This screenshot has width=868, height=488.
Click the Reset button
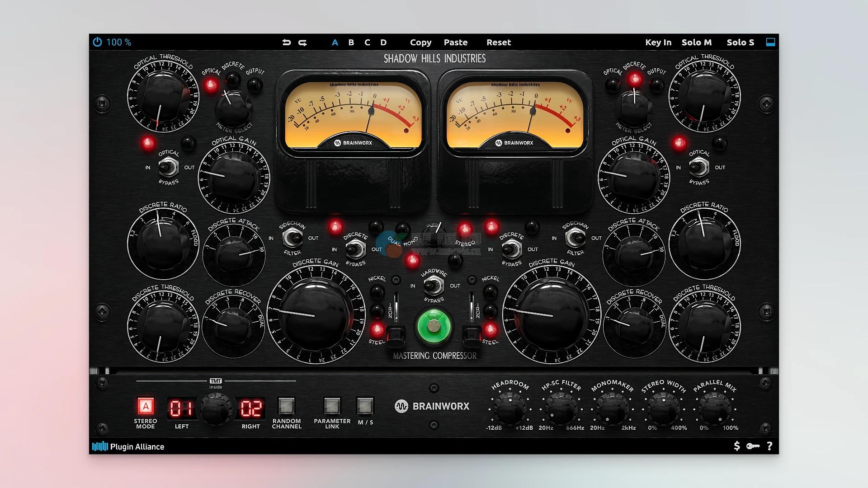click(x=498, y=42)
